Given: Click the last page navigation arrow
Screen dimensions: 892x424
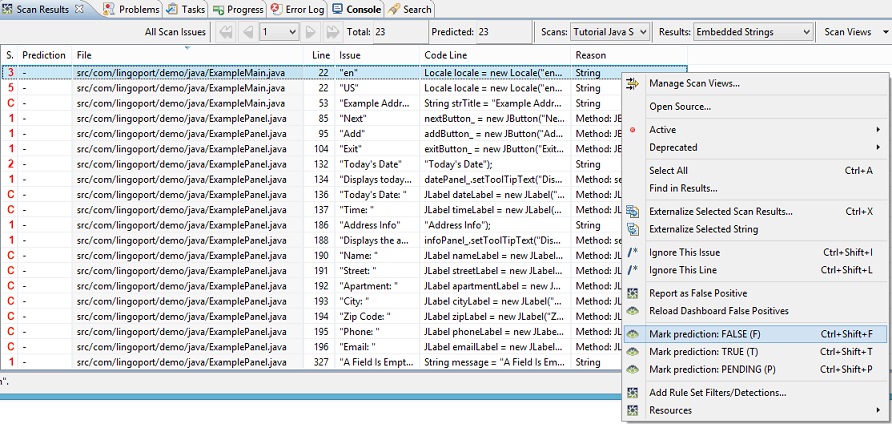Looking at the screenshot, I should 333,32.
